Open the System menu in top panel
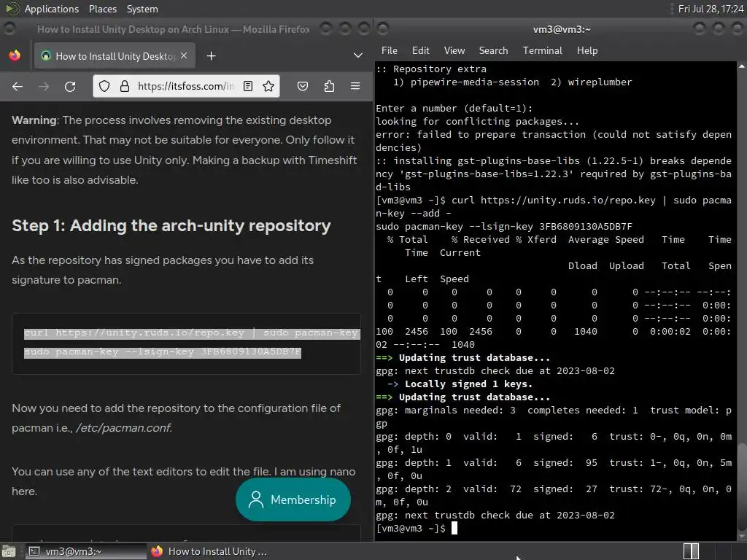 [142, 9]
